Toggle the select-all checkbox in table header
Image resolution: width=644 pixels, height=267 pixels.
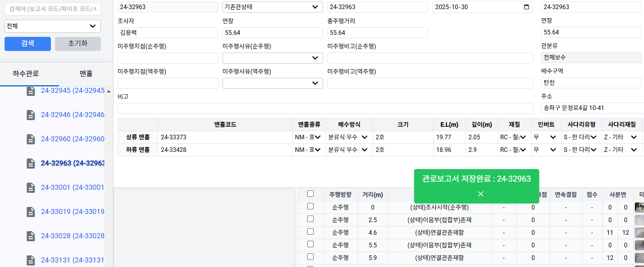pyautogui.click(x=310, y=194)
